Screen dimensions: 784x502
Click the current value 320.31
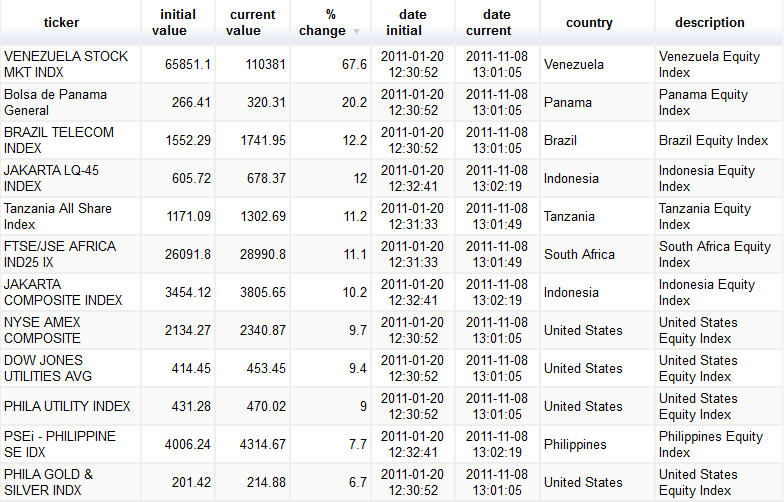pos(266,102)
